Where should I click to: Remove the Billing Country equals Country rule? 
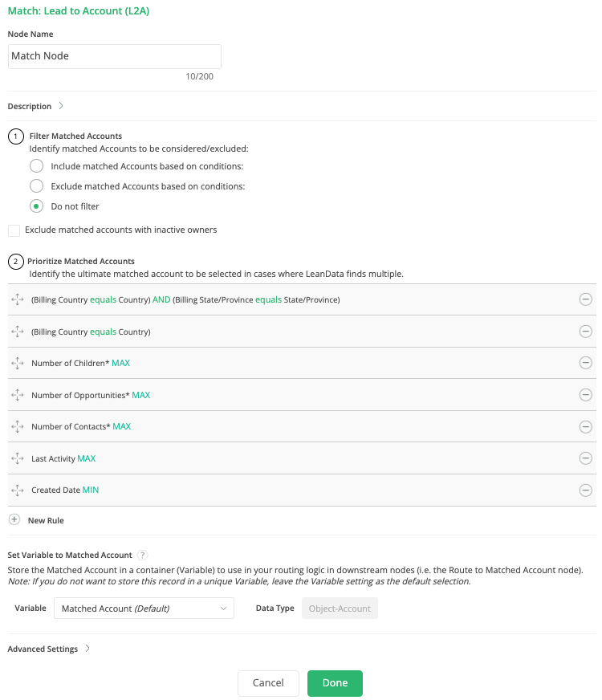pyautogui.click(x=586, y=332)
